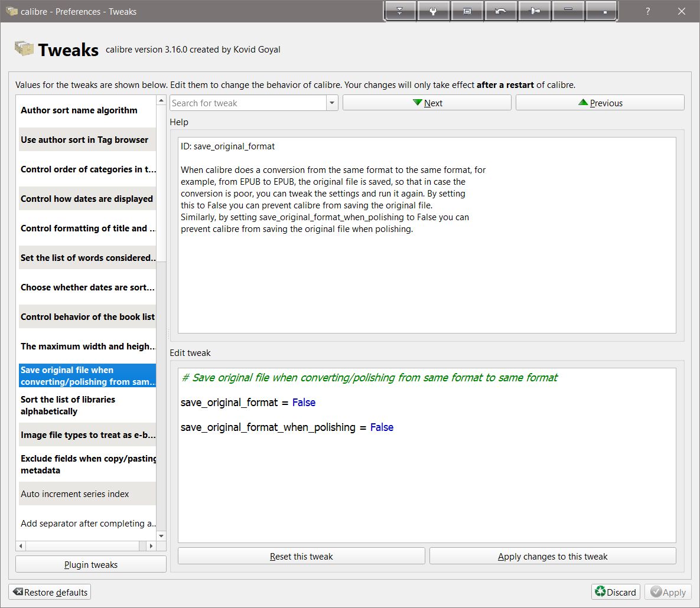Image resolution: width=700 pixels, height=608 pixels.
Task: Click tweak list scroll up arrow
Action: pos(162,100)
